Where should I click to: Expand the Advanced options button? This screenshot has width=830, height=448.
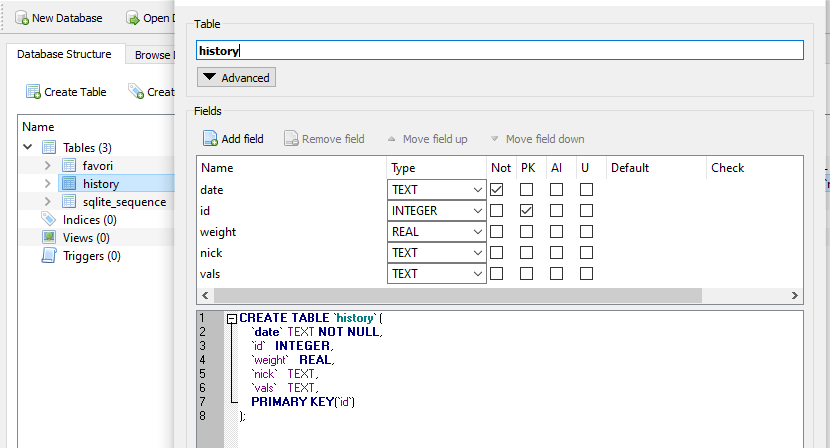click(236, 77)
